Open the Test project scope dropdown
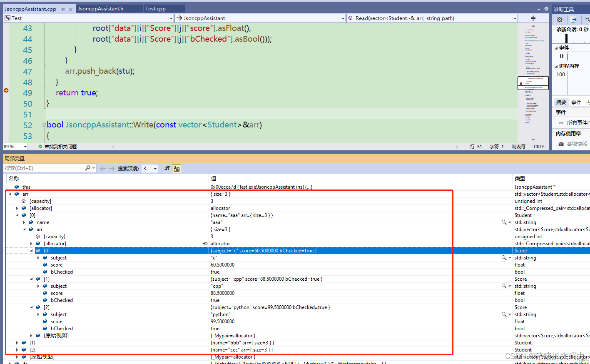The height and width of the screenshot is (364, 590). [171, 18]
